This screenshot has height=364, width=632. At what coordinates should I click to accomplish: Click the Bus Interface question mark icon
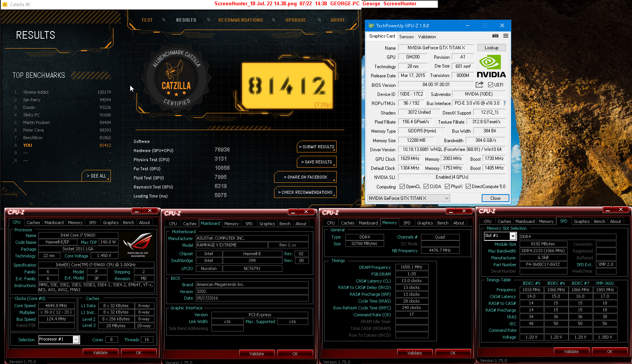[x=504, y=103]
